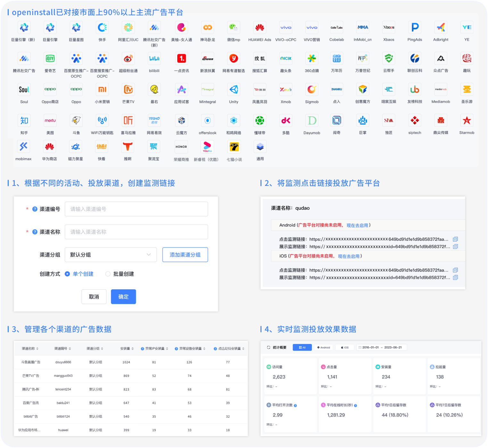Choose the 搜狐汇算 icon

tap(260, 58)
